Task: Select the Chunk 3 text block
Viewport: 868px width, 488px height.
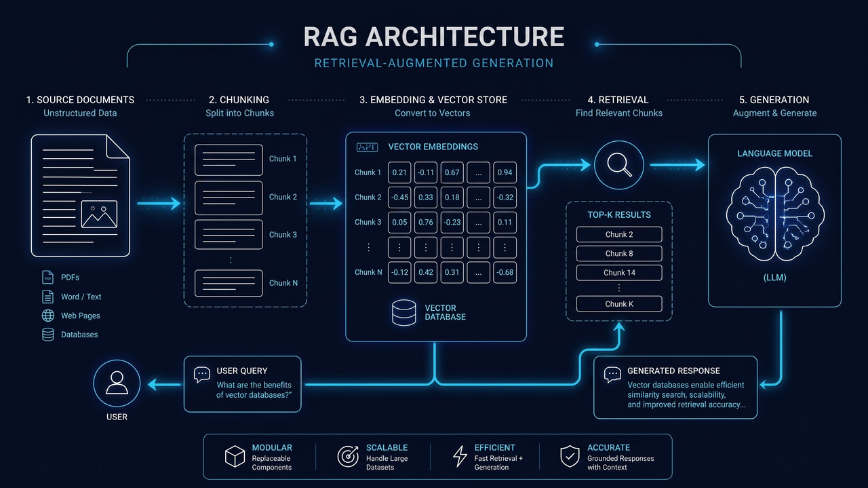Action: pyautogui.click(x=229, y=235)
